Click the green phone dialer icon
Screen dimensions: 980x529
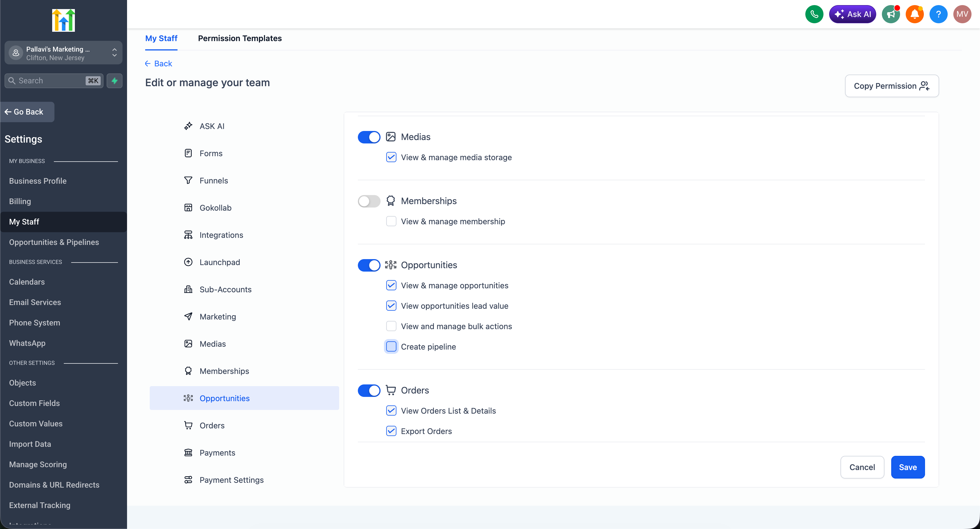click(814, 14)
